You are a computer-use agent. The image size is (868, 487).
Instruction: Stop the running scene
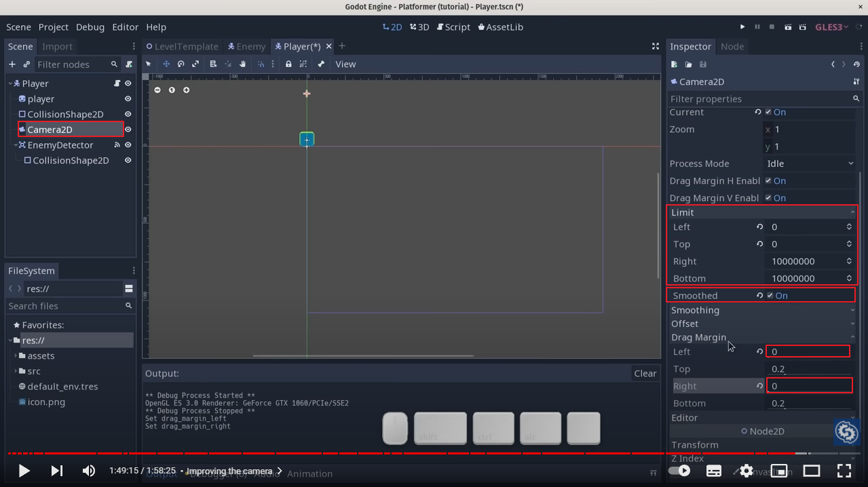[x=772, y=27]
